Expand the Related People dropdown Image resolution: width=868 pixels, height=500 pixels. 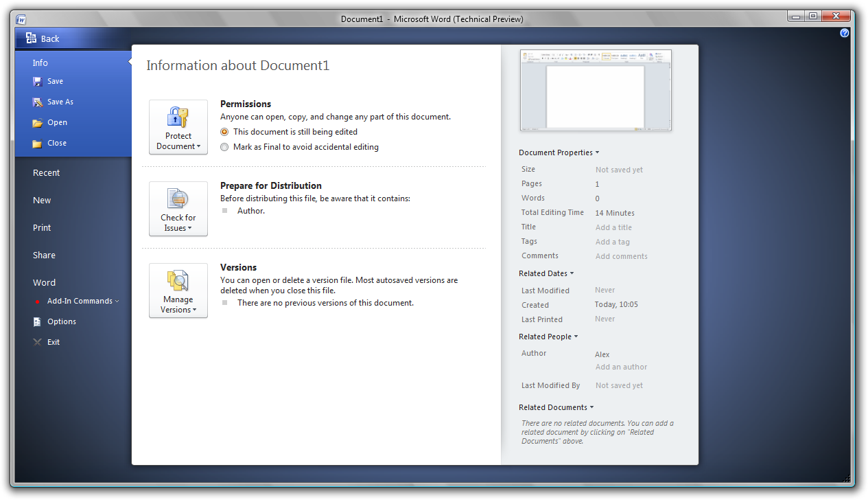tap(548, 337)
